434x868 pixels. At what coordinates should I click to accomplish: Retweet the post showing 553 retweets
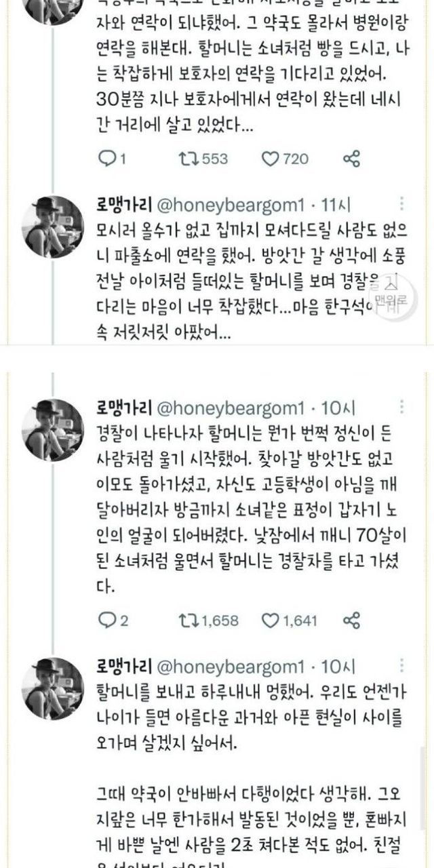click(186, 159)
